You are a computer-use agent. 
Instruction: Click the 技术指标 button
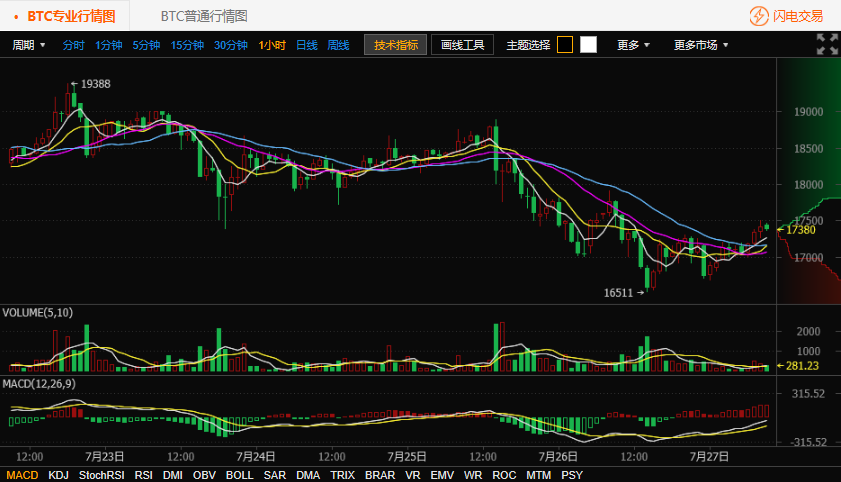coord(395,45)
